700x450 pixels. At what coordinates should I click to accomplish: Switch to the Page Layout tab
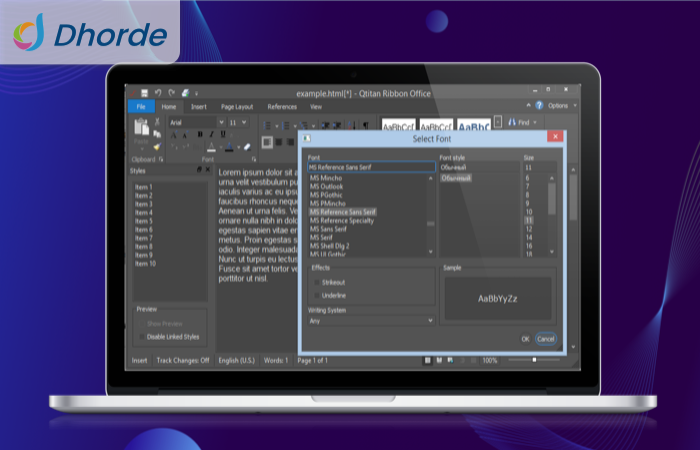point(237,106)
